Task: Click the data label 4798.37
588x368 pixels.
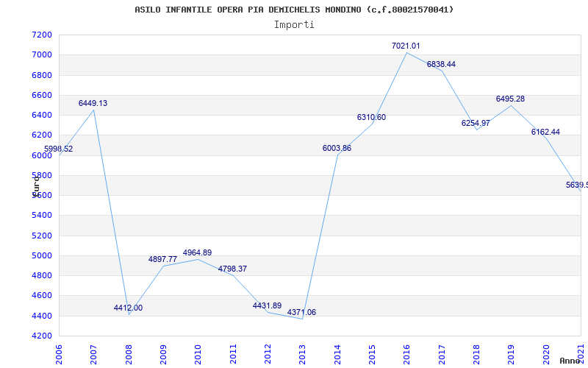Action: click(x=232, y=269)
